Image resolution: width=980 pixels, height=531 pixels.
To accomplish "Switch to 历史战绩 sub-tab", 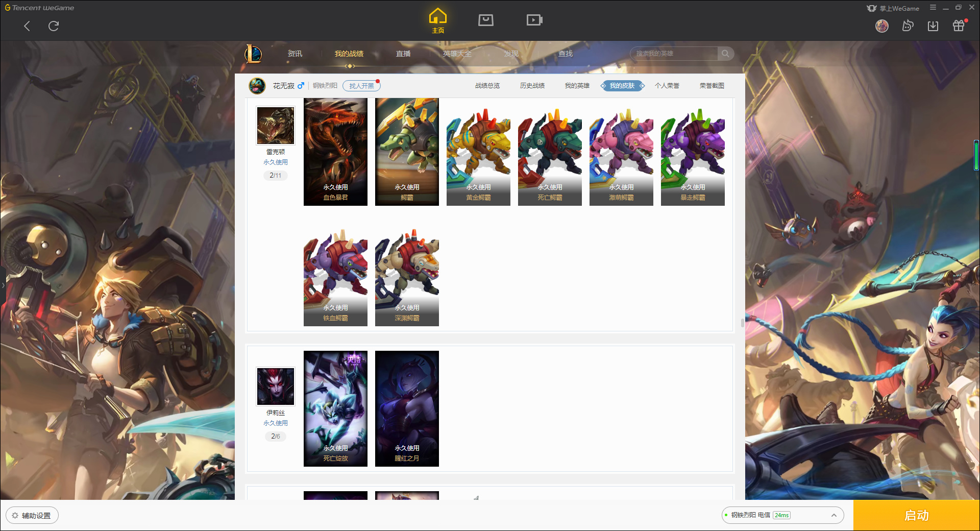I will (532, 86).
